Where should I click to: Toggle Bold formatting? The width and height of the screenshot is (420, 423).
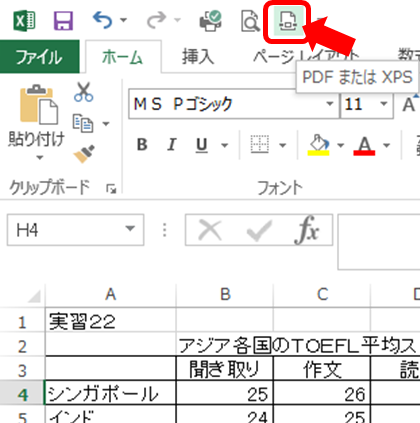[x=142, y=145]
